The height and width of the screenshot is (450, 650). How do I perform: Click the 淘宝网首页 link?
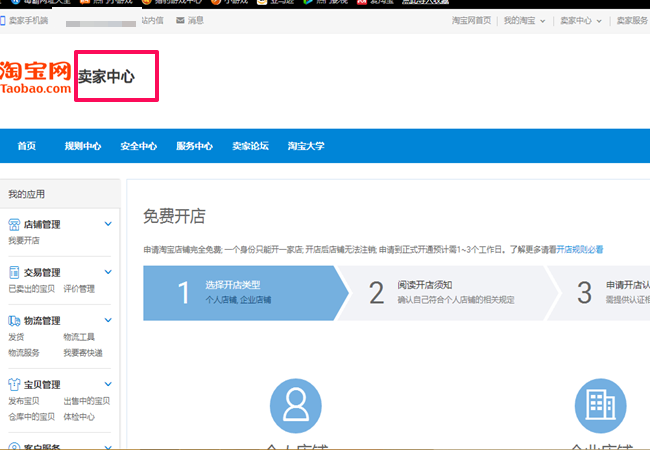(x=471, y=20)
